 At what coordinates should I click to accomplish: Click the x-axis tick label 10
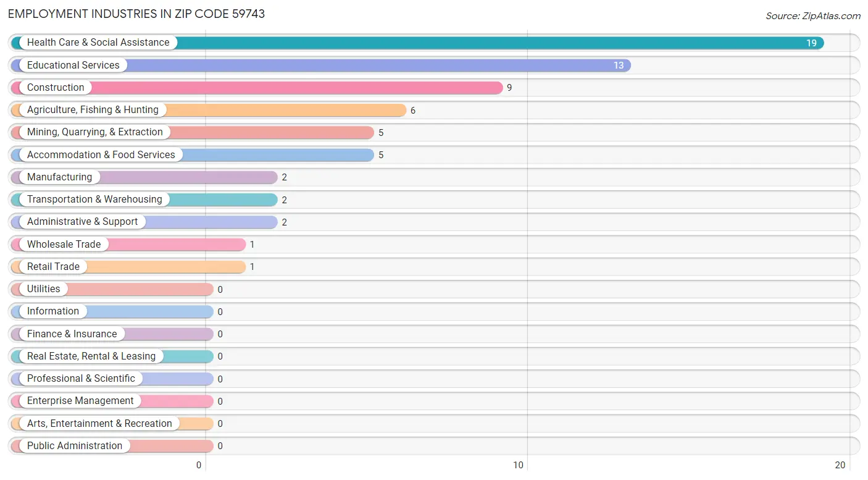519,465
